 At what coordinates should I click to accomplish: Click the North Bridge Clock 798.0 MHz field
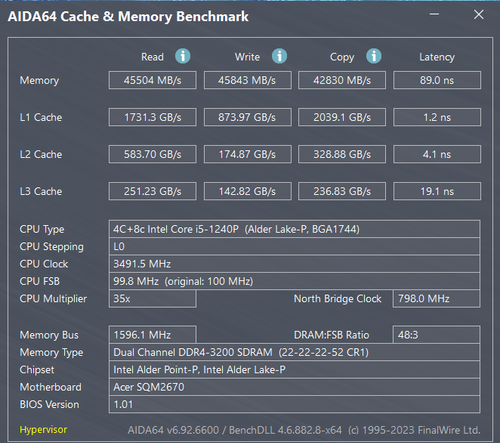[x=436, y=298]
